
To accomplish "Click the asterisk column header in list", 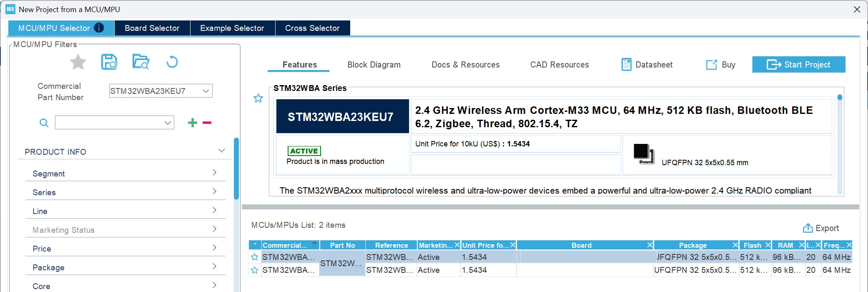I will [x=255, y=245].
